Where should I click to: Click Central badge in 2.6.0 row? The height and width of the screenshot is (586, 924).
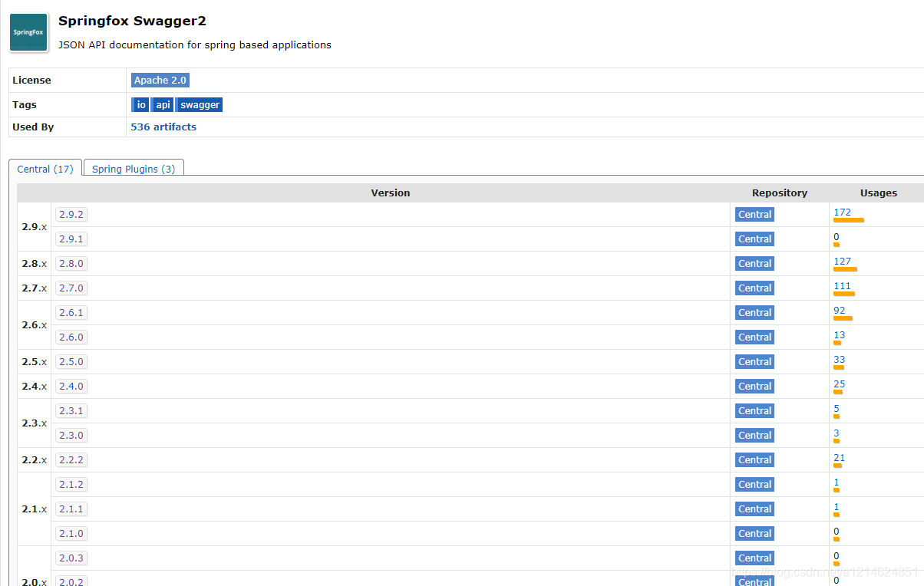[x=754, y=337]
